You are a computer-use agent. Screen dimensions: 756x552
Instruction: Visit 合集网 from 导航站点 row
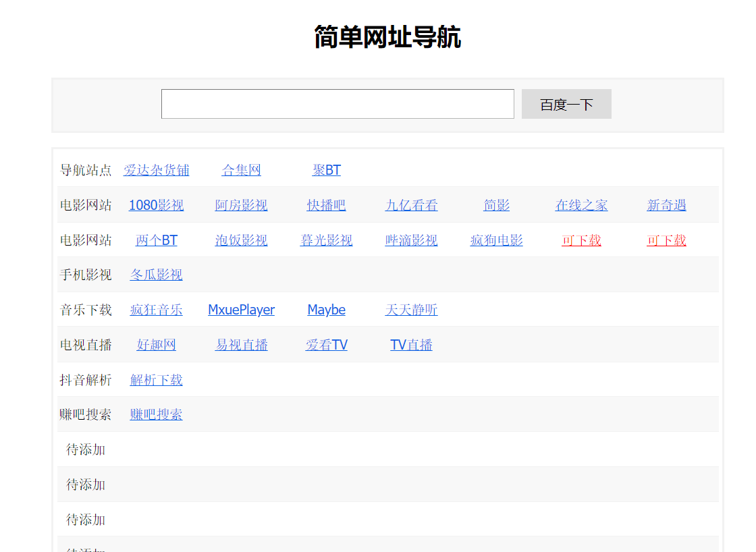click(241, 170)
